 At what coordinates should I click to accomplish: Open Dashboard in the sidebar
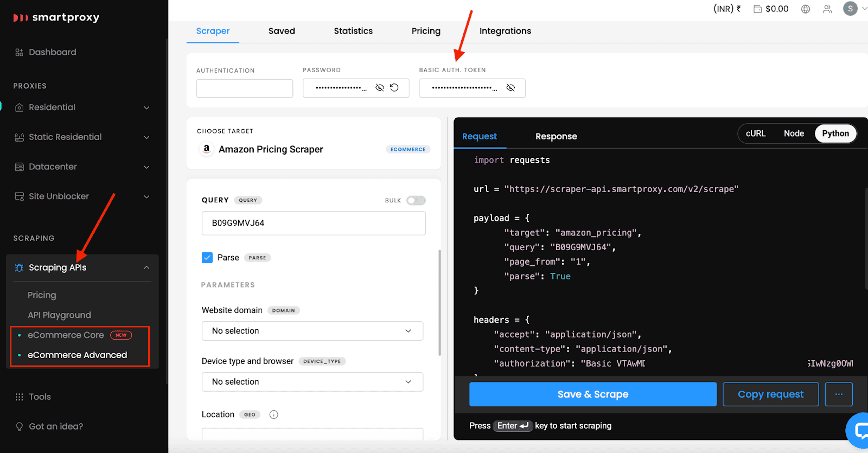[x=52, y=52]
